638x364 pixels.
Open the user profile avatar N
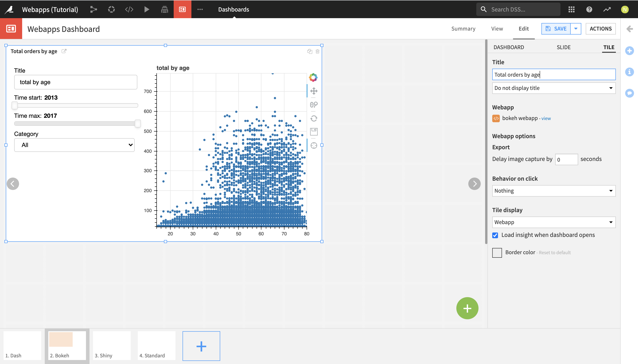point(625,10)
